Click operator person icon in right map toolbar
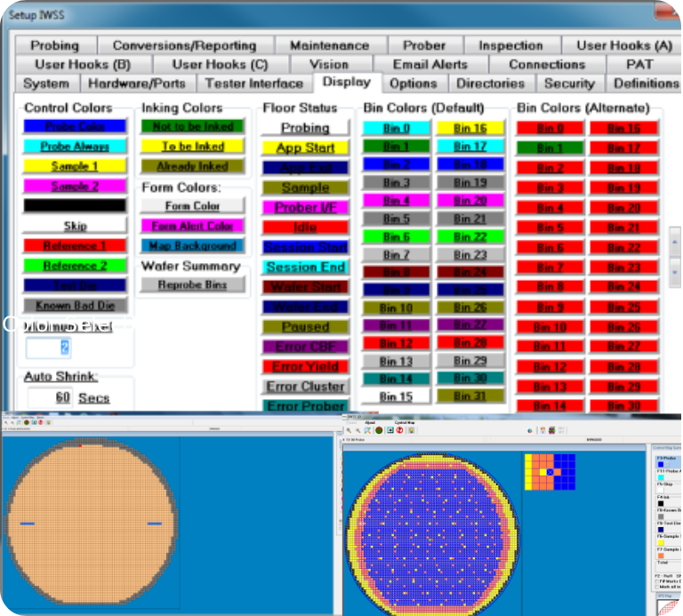Screen dimensions: 683x616 542,430
